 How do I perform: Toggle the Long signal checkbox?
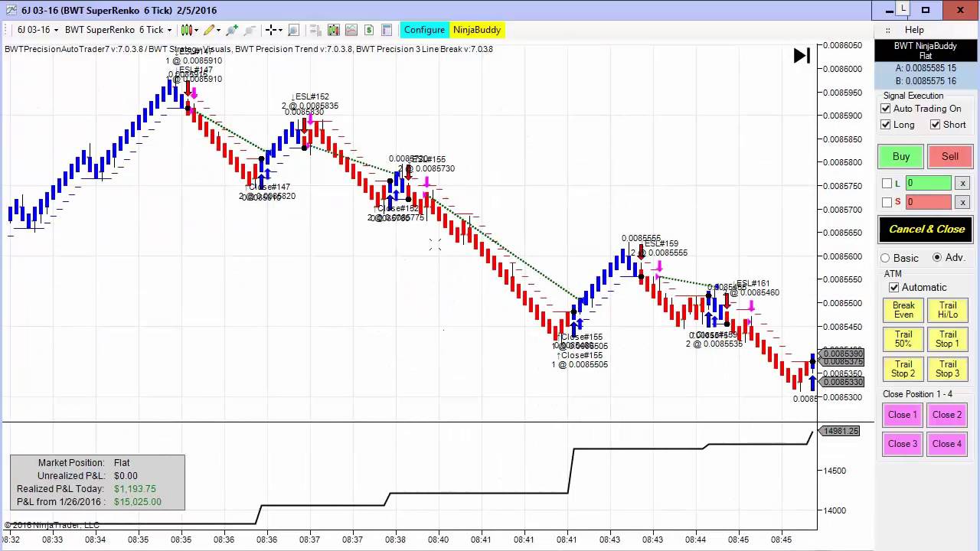click(x=886, y=125)
